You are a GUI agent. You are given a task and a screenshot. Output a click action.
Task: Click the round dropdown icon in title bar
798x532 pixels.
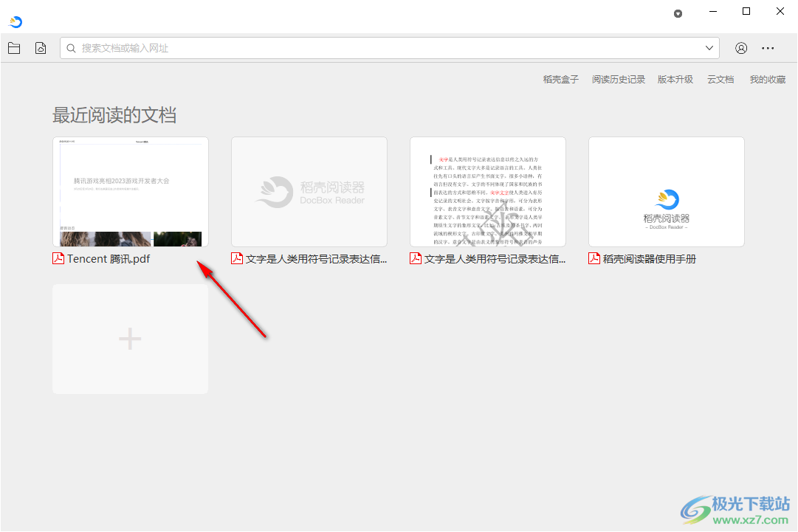click(x=678, y=14)
